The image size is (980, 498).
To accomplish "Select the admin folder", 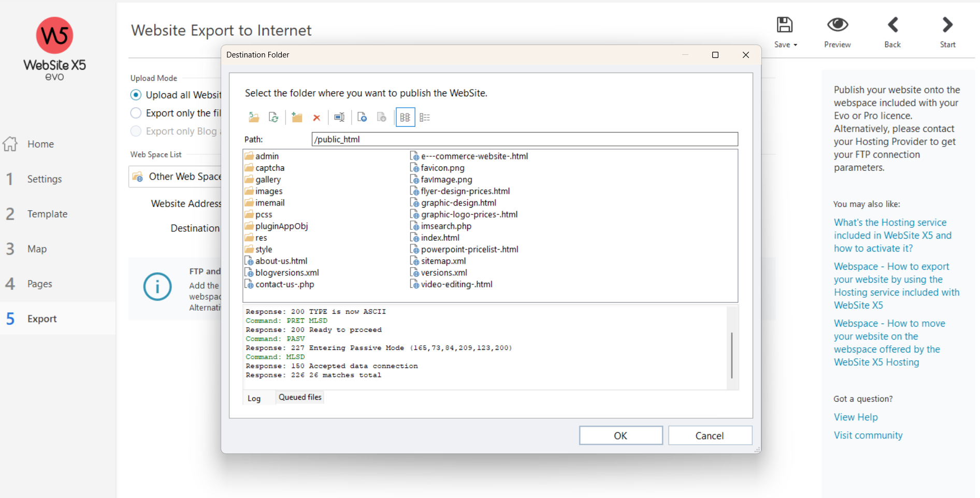I will [x=262, y=156].
